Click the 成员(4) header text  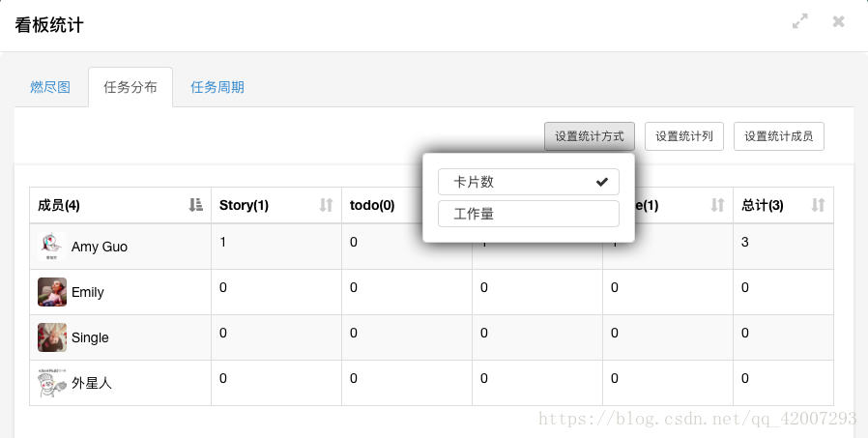tap(59, 205)
